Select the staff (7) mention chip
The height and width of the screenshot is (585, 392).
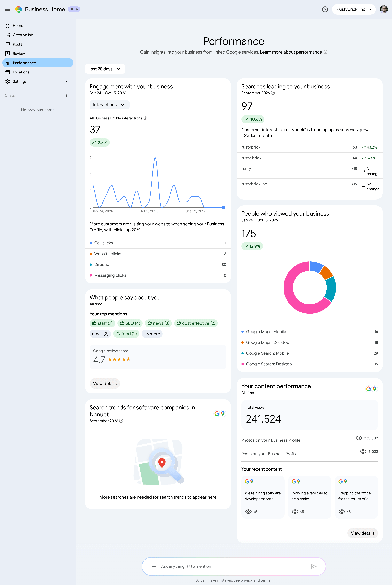(x=102, y=323)
